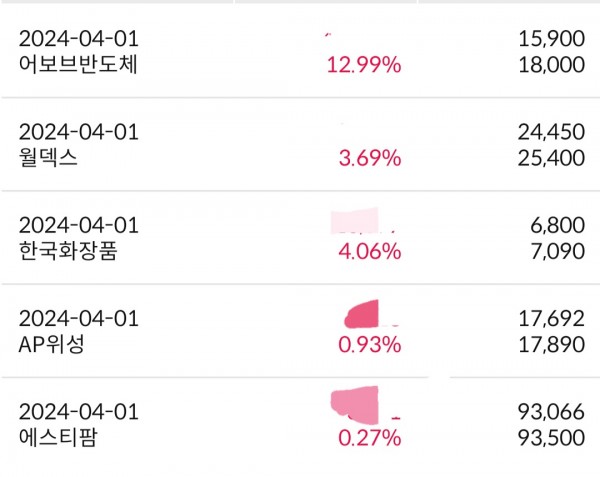Tap the pink smudge in the 에스티팜 row
The image size is (600, 477).
tap(354, 406)
